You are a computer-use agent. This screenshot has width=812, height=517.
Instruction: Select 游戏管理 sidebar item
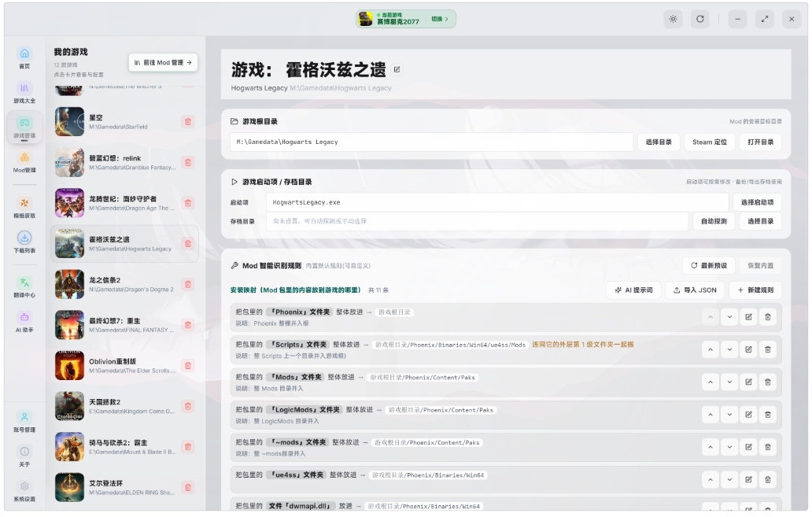[x=24, y=127]
